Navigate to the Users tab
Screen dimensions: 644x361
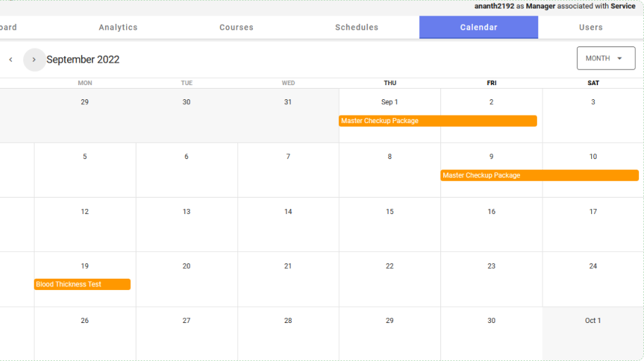[590, 27]
